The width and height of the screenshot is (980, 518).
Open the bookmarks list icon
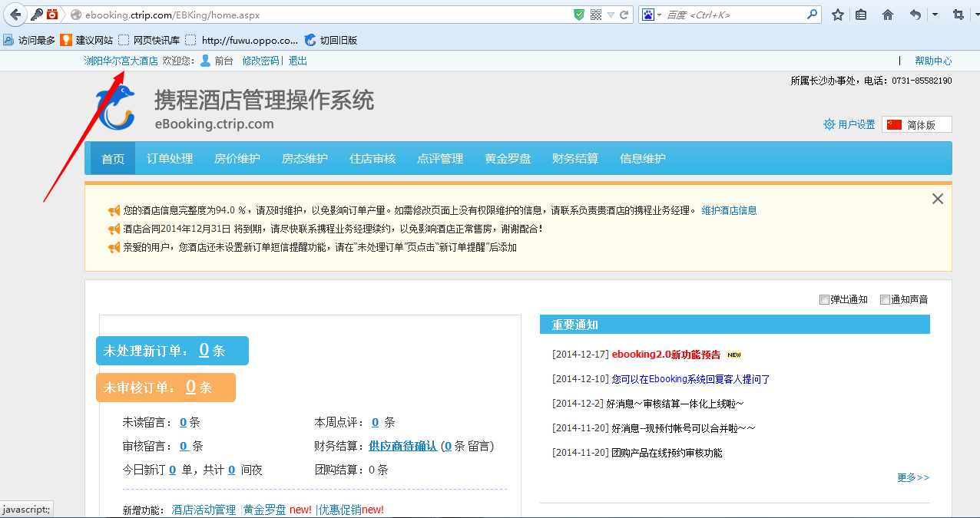(x=861, y=15)
